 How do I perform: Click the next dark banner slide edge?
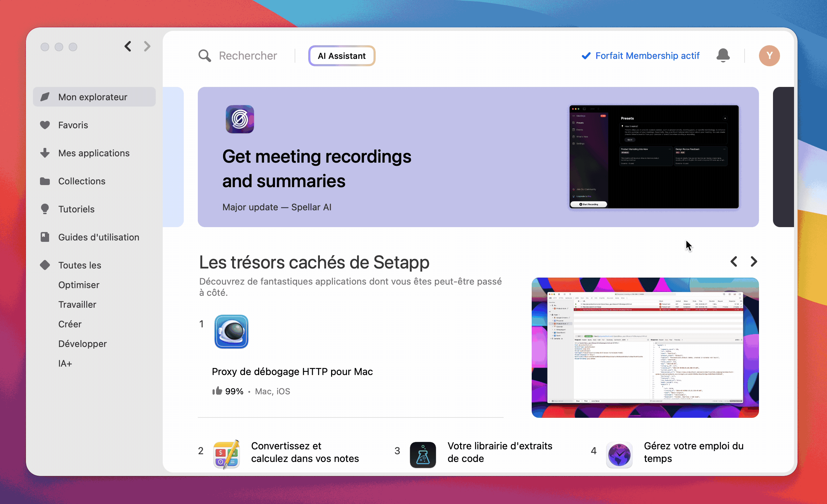click(784, 157)
